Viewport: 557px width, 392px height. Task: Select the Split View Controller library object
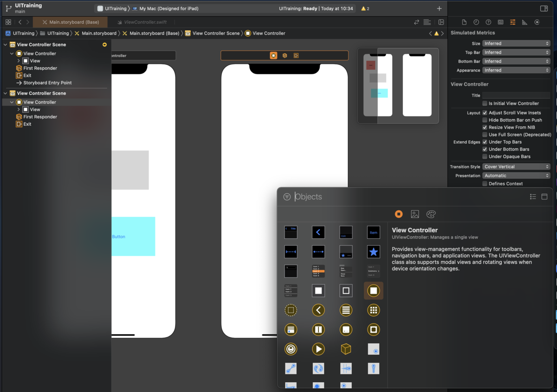click(318, 330)
